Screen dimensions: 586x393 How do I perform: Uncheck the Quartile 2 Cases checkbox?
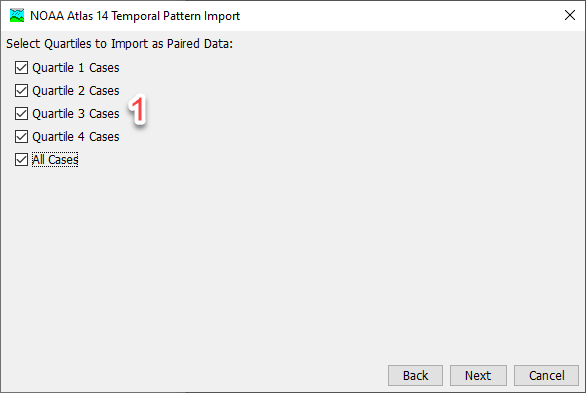pyautogui.click(x=21, y=90)
